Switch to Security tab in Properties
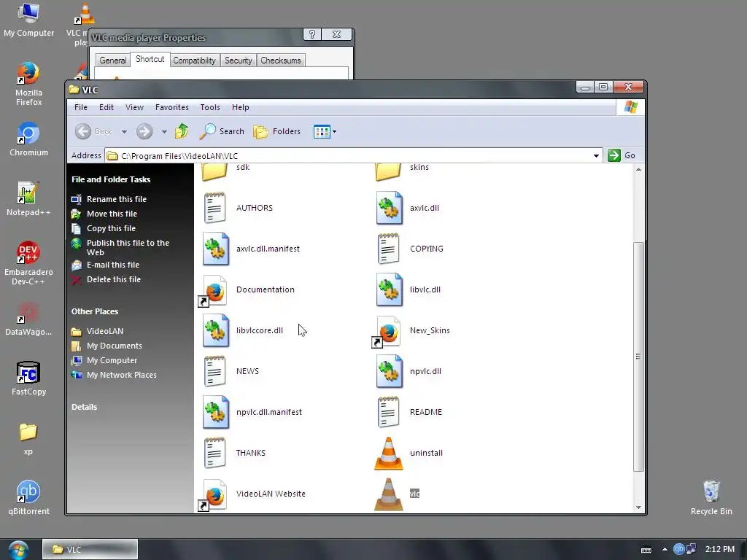Image resolution: width=747 pixels, height=560 pixels. (239, 61)
